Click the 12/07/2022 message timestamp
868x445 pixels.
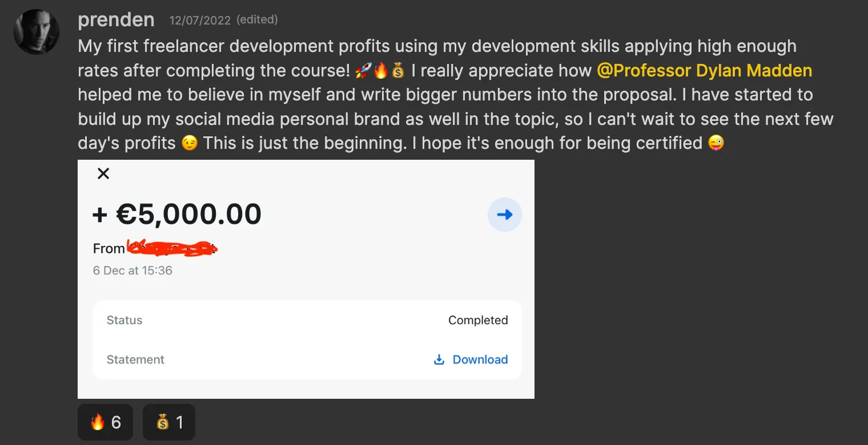pos(200,21)
